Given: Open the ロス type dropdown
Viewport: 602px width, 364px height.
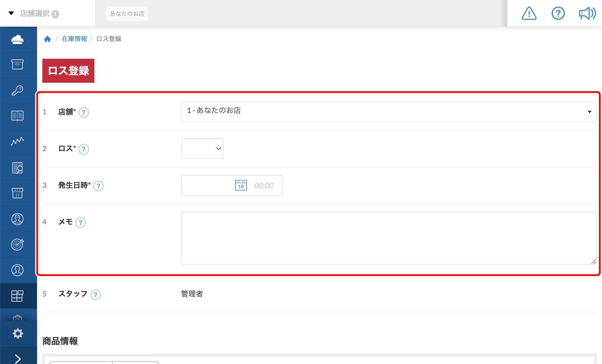Looking at the screenshot, I should click(202, 149).
